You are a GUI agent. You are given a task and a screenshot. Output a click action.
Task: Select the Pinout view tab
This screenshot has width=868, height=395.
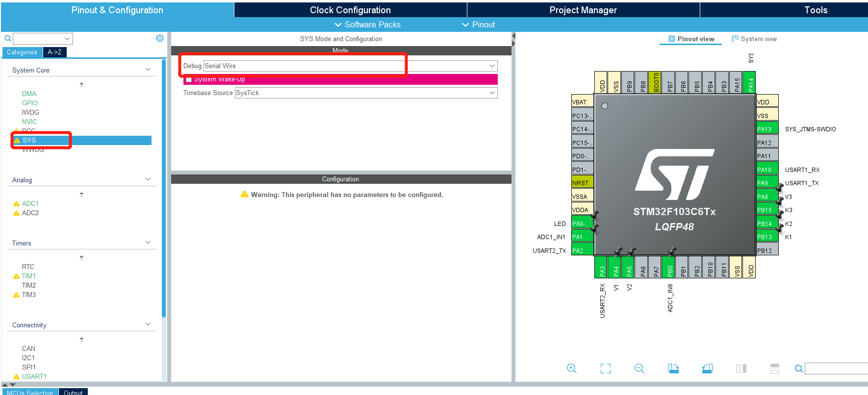click(691, 39)
